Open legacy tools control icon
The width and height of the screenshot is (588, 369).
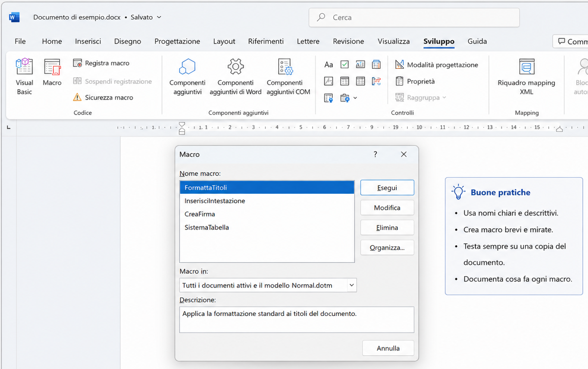coord(345,98)
